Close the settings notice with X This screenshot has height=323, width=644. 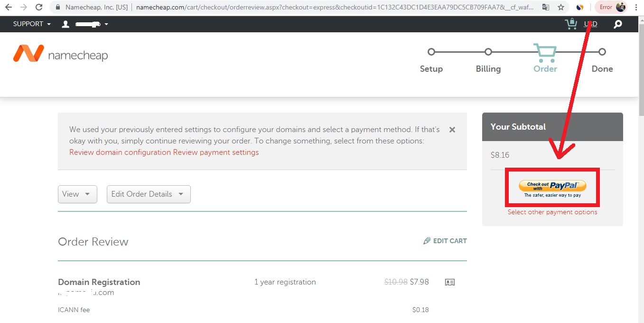452,130
